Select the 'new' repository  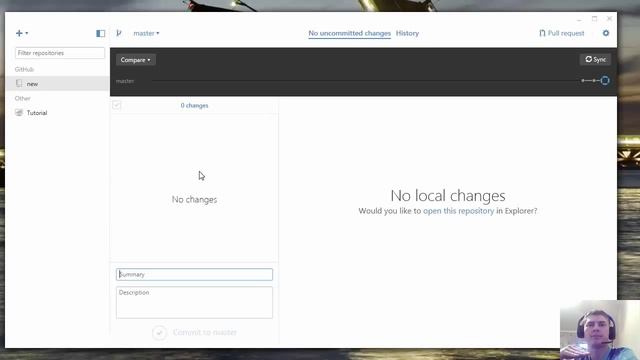tap(58, 84)
